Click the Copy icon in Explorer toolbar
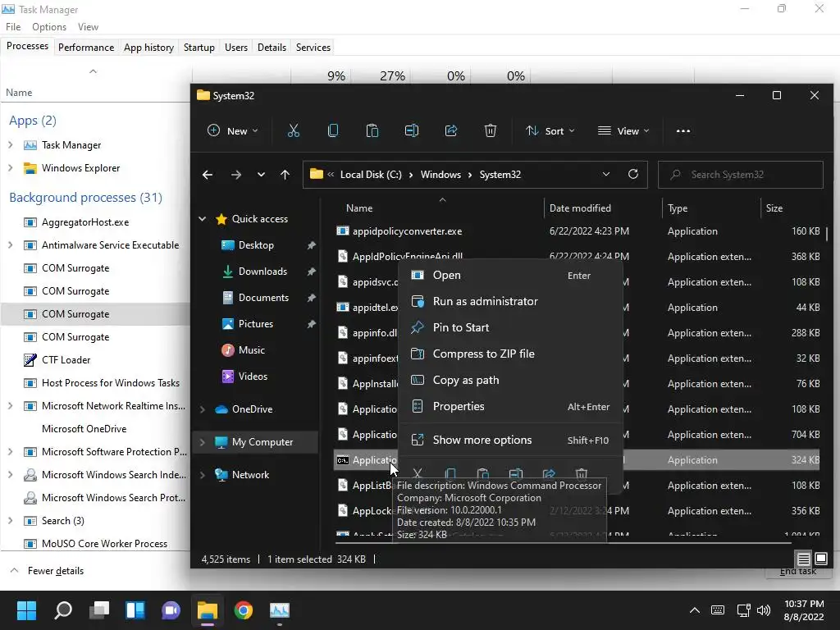The image size is (840, 630). pos(333,130)
